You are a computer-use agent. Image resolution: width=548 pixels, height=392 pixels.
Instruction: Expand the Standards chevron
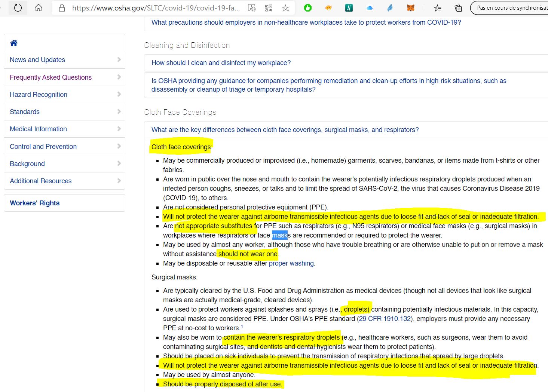pos(119,111)
